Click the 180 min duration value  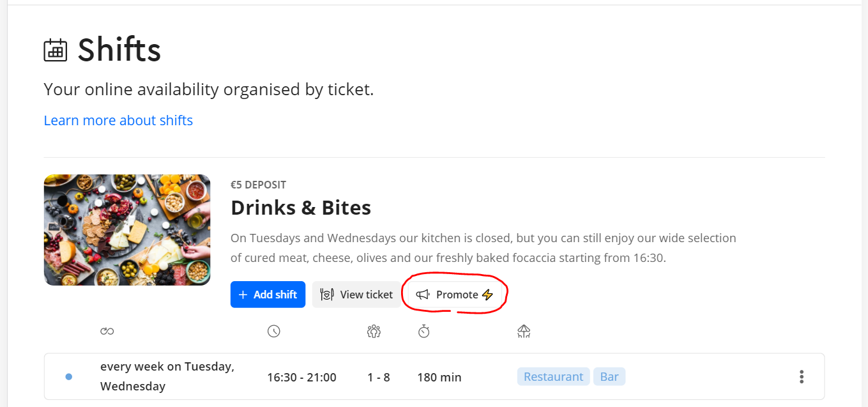(439, 377)
